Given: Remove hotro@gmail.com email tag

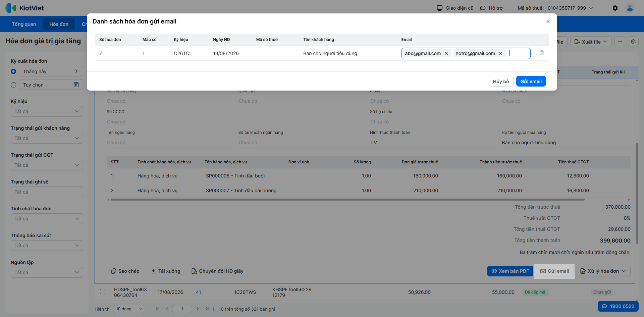Looking at the screenshot, I should 500,53.
